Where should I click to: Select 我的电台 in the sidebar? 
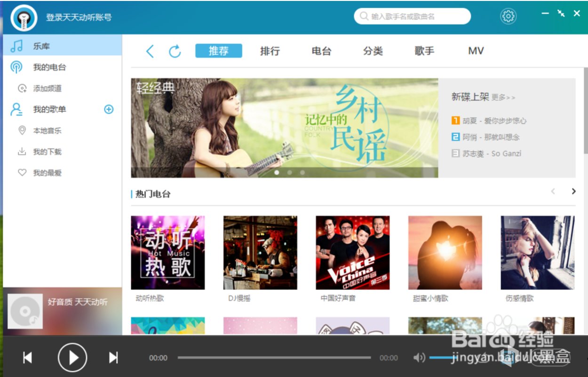tap(62, 67)
